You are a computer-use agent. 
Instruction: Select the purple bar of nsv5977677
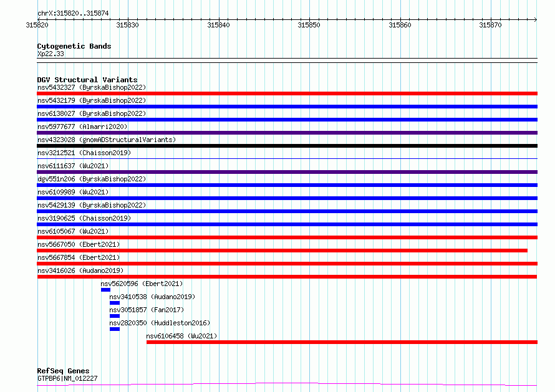287,133
